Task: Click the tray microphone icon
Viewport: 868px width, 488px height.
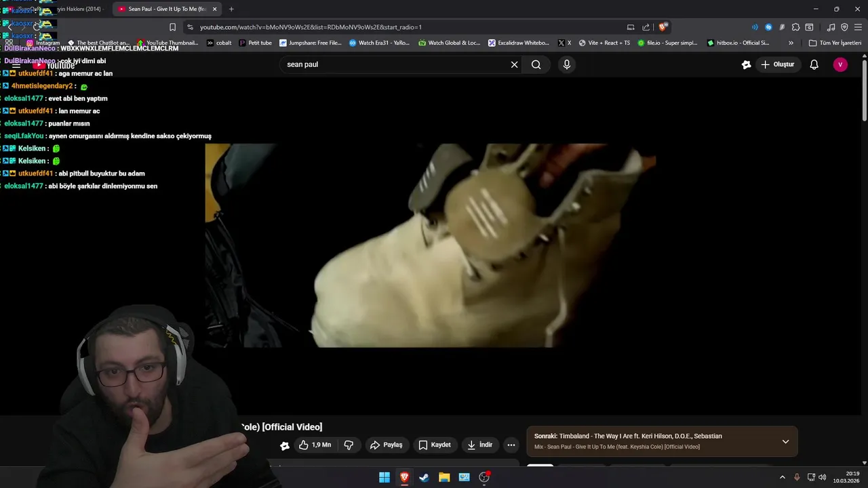Action: 797,477
